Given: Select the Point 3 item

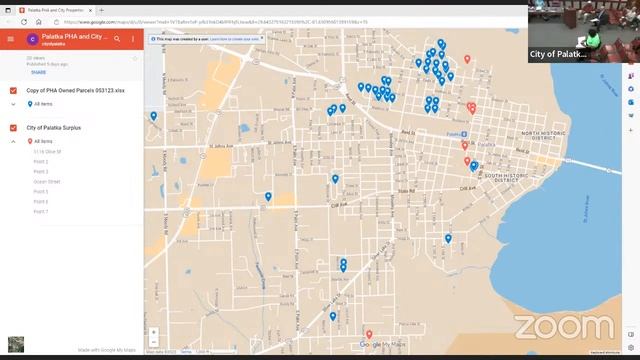Looking at the screenshot, I should (41, 172).
